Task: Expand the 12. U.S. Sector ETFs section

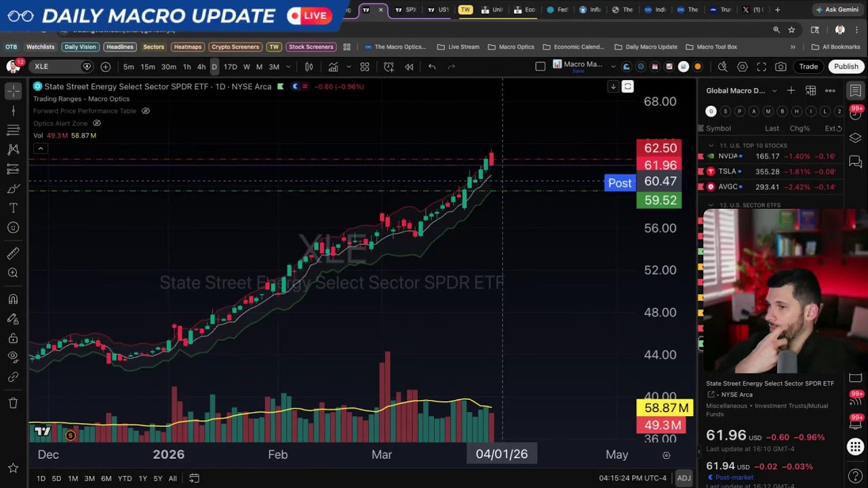Action: click(x=711, y=205)
